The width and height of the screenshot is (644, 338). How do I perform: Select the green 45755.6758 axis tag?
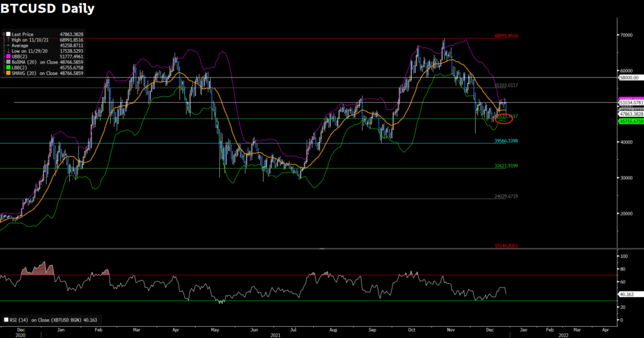[x=631, y=121]
